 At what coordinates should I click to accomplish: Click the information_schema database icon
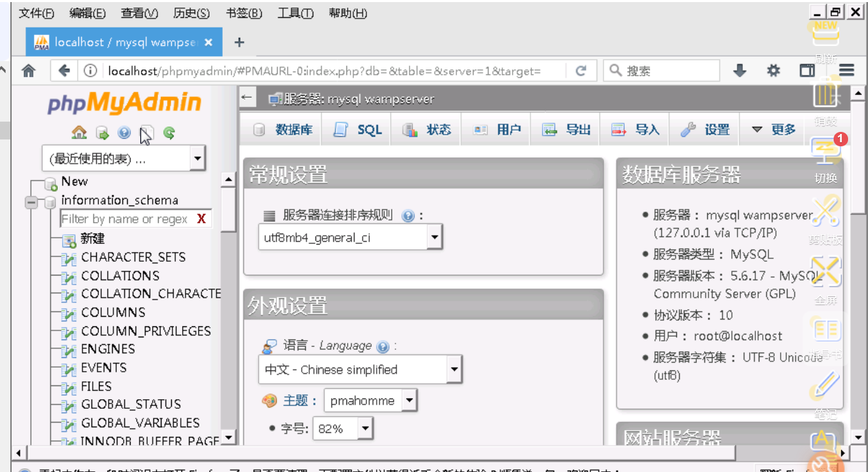(50, 202)
